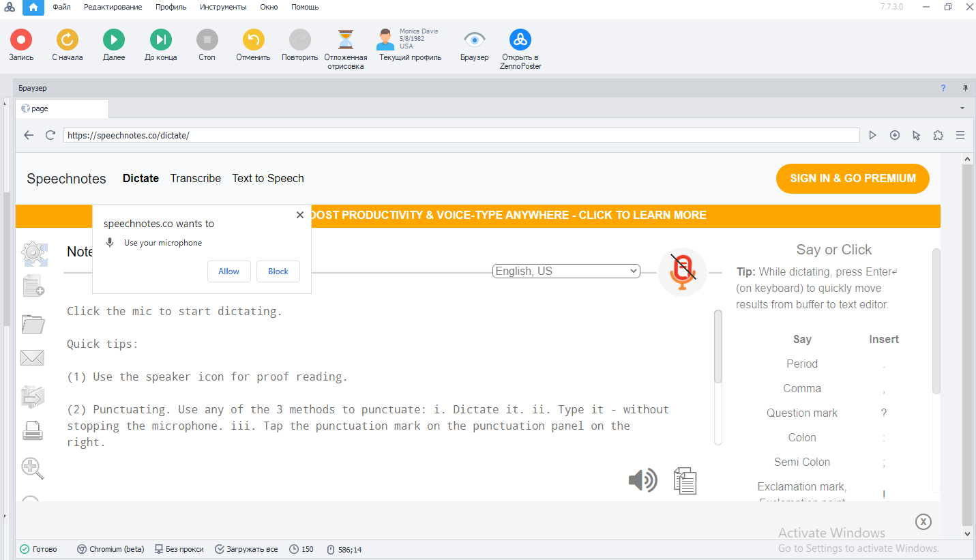
Task: Copy note with the clipboard icon
Action: click(x=685, y=480)
